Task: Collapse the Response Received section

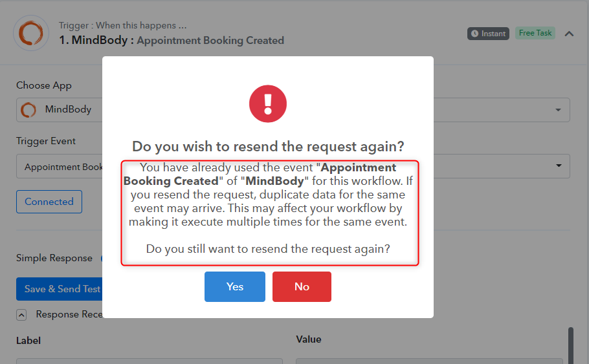Action: [x=21, y=315]
